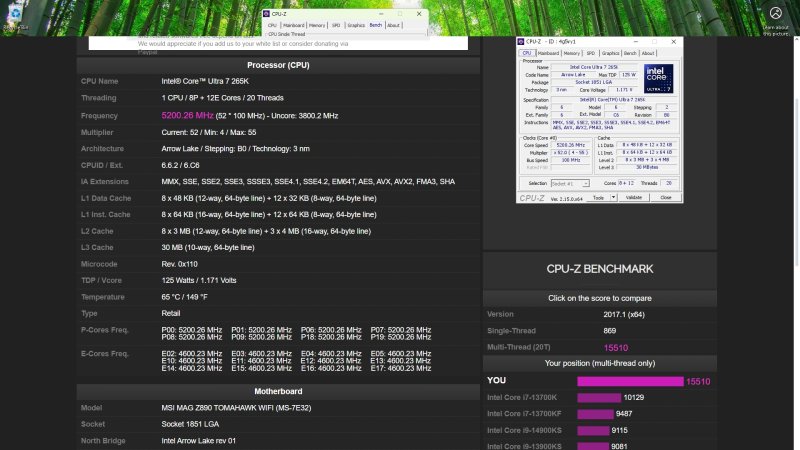Click the Threading value 8P + 12E Cores
Viewport: 800px width, 450px height.
click(222, 98)
